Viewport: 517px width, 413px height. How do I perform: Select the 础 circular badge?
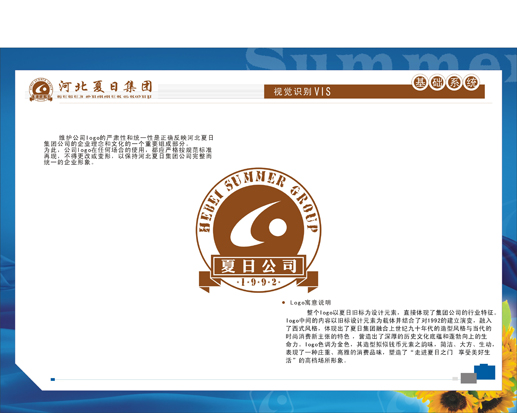tap(437, 82)
